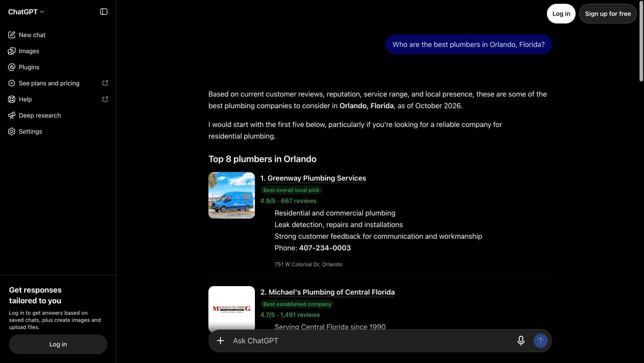Click the New chat pencil icon

point(12,35)
